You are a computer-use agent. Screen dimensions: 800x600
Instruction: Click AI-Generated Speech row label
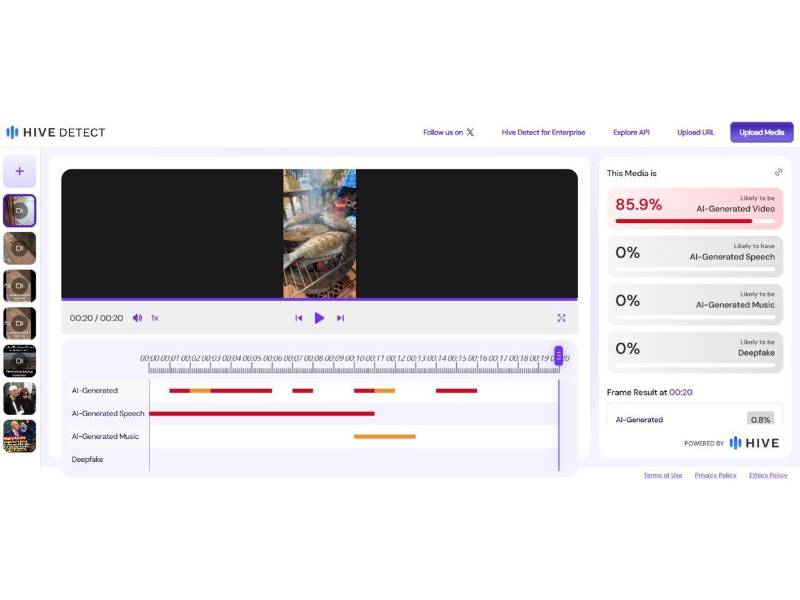(x=108, y=413)
